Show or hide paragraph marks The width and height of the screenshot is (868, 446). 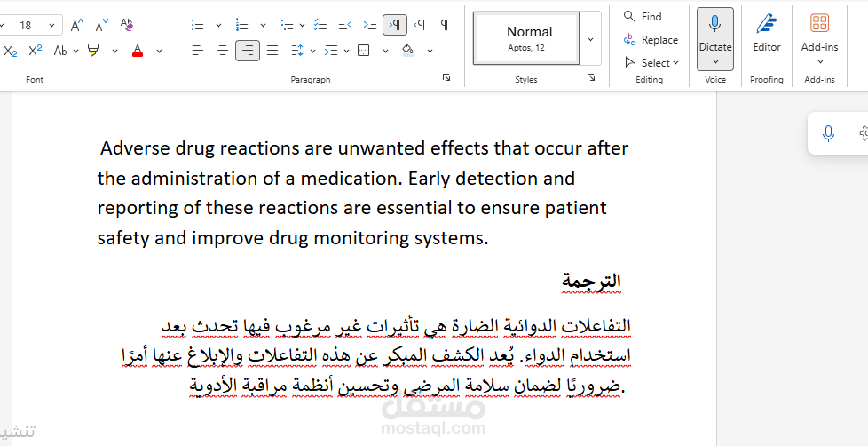[x=445, y=24]
